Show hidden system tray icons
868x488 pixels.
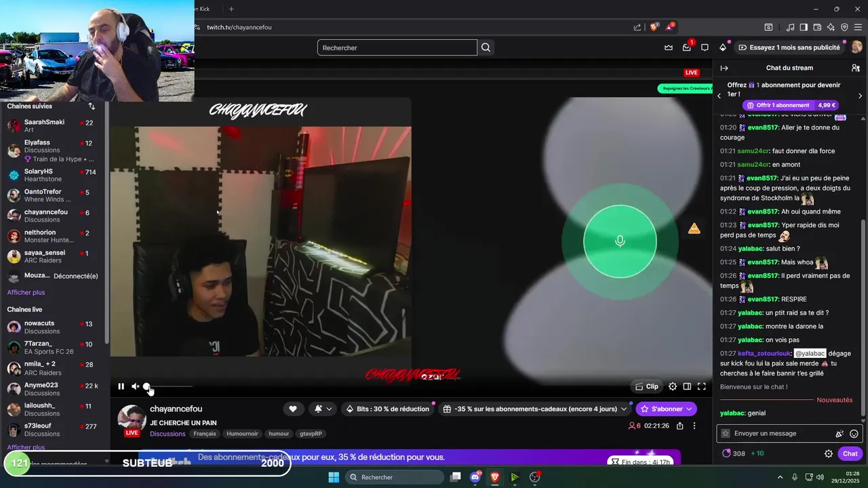tap(781, 477)
